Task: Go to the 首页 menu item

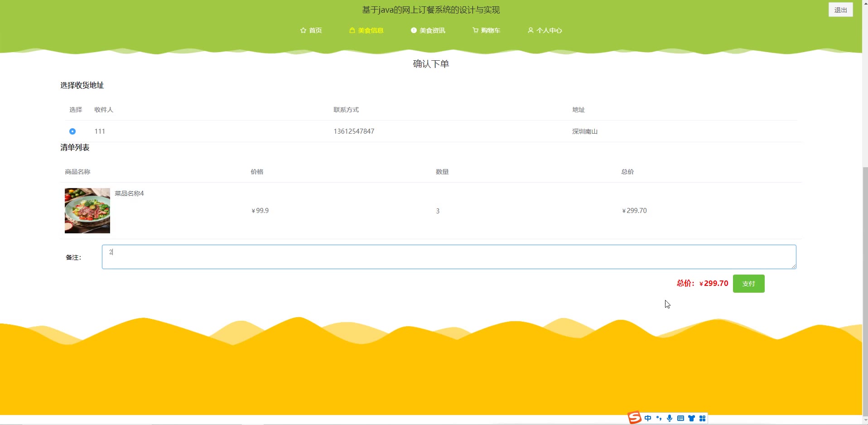Action: tap(311, 30)
